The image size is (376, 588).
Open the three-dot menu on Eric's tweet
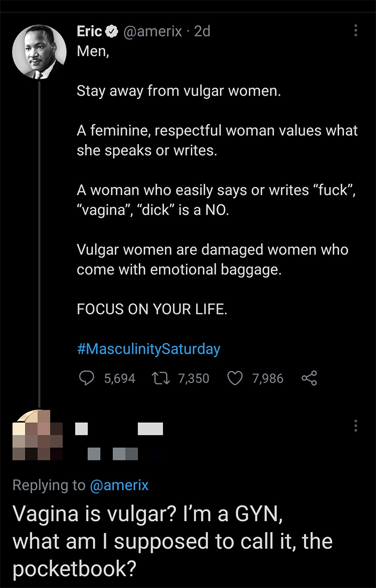click(x=355, y=31)
